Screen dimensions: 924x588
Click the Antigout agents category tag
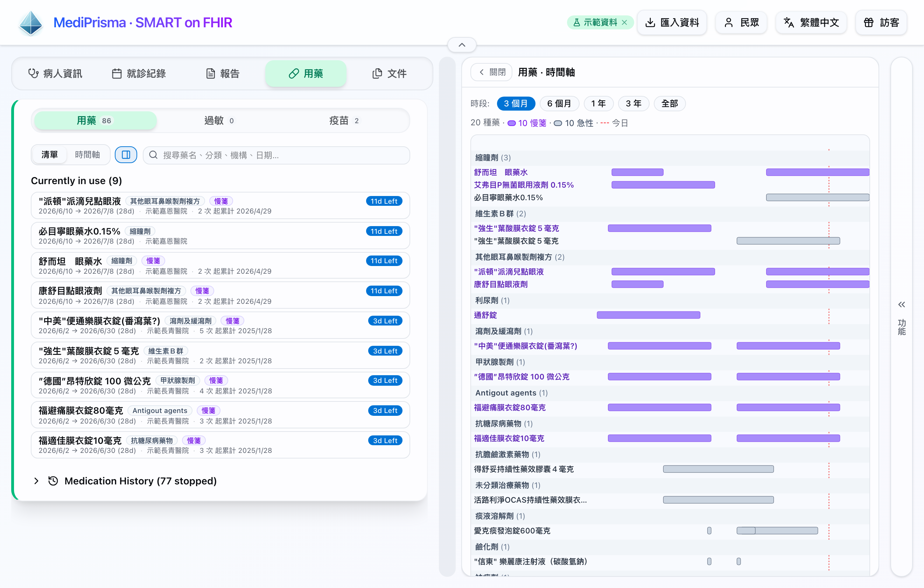click(160, 411)
